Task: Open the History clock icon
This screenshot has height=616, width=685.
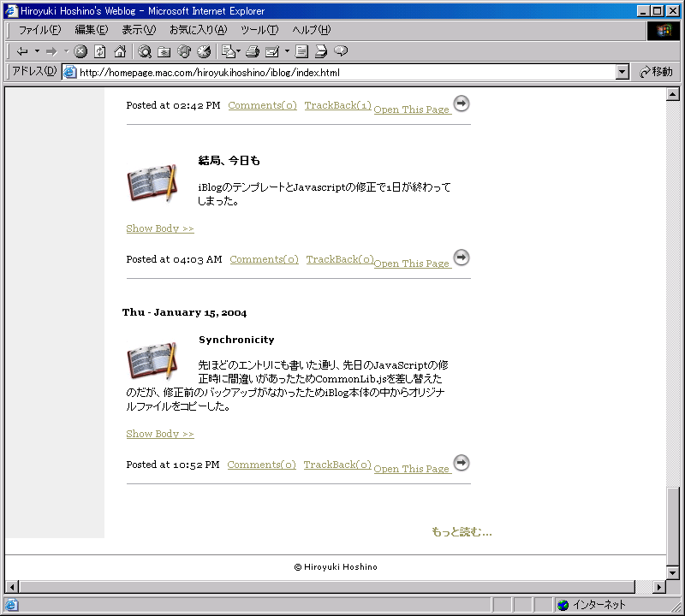Action: [204, 51]
